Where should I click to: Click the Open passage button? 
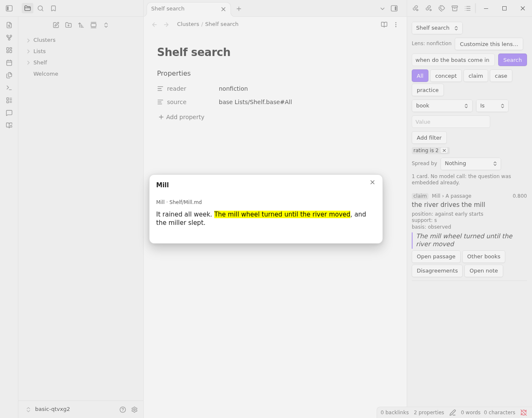click(436, 257)
